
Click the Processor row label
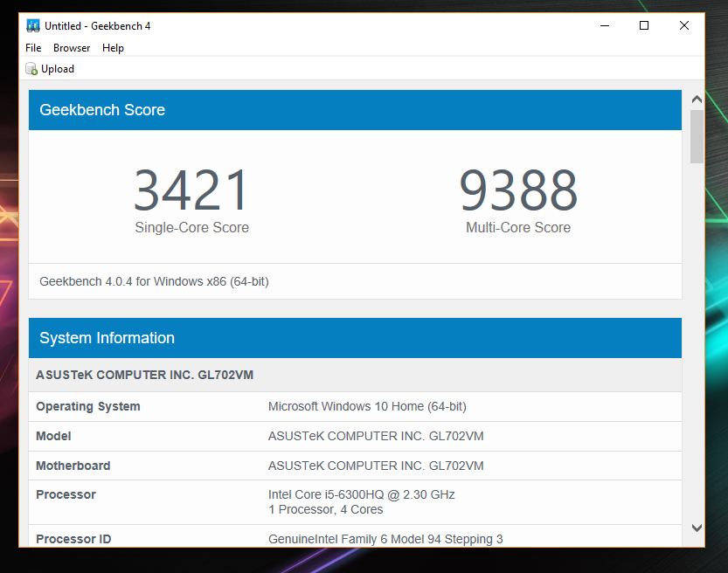66,494
